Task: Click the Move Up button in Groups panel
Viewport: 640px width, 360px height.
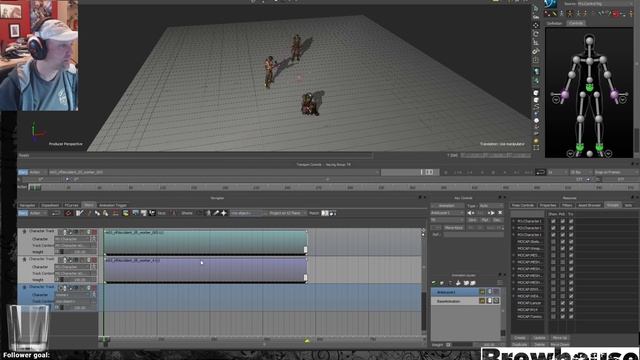Action: (559, 338)
